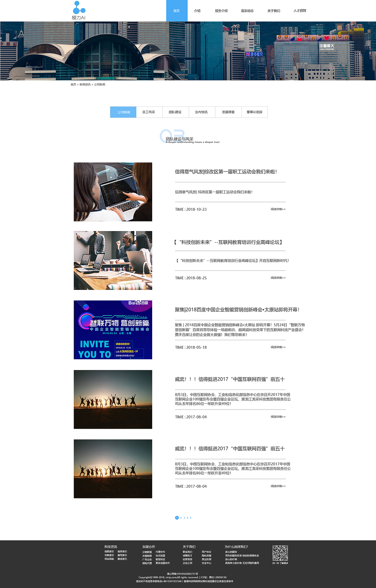Go to pagination page 1
This screenshot has height=588, width=376.
tap(177, 518)
